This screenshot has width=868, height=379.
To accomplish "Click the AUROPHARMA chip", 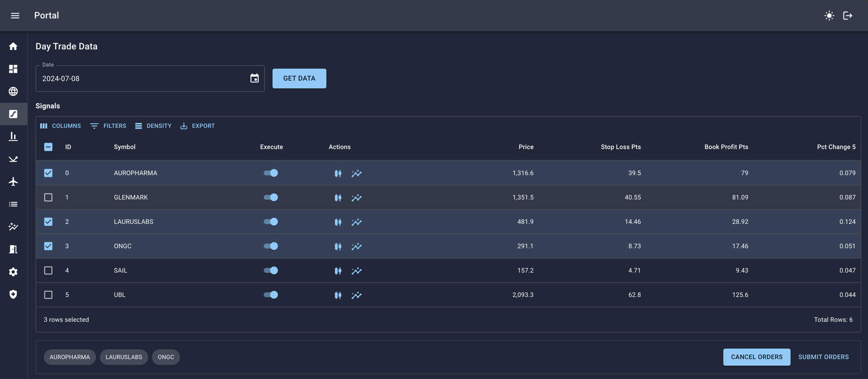I will click(70, 357).
